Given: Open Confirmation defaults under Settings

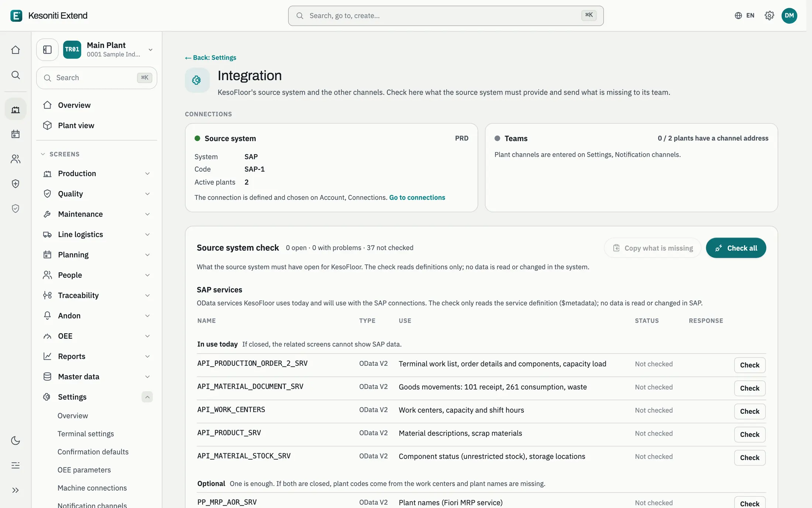Looking at the screenshot, I should coord(93,452).
